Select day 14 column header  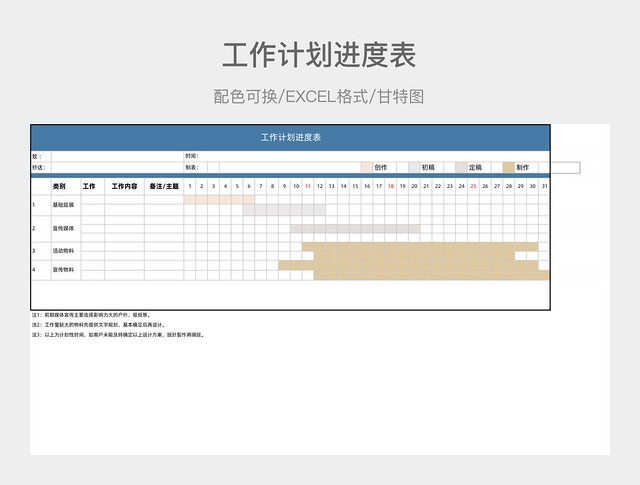point(344,186)
